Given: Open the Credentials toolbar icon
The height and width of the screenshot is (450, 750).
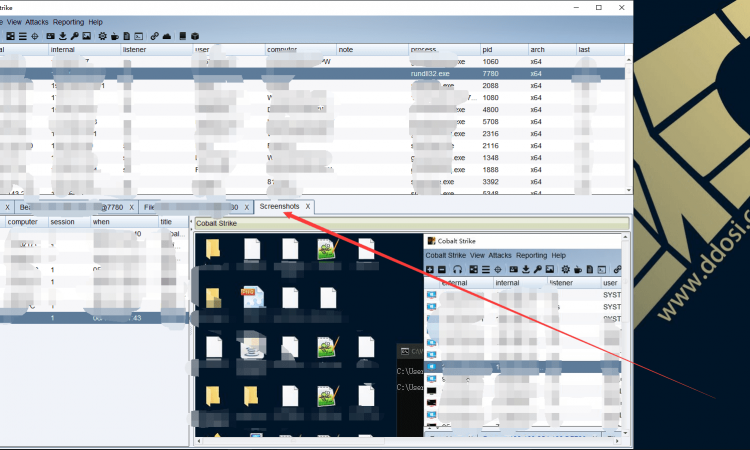Looking at the screenshot, I should [50, 36].
